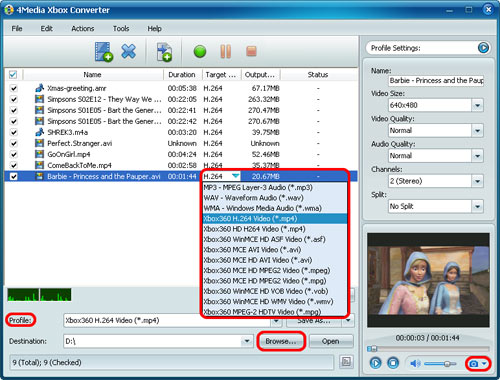The image size is (500, 380).
Task: Open the Edit menu
Action: click(46, 29)
